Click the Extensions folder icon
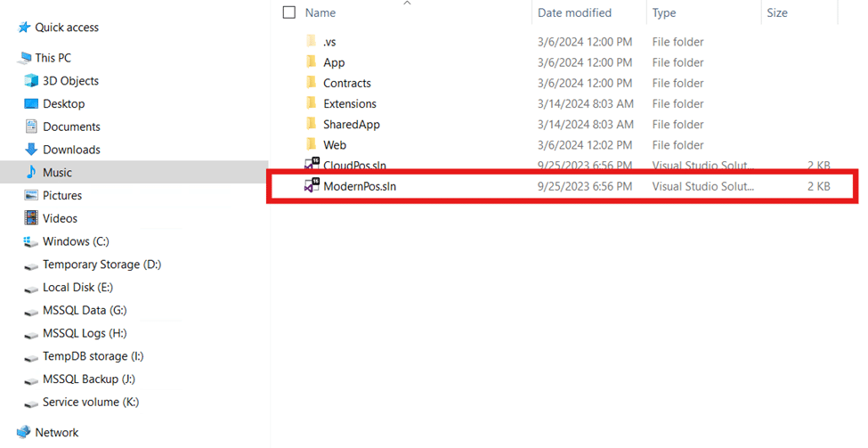This screenshot has height=448, width=868. pos(312,103)
